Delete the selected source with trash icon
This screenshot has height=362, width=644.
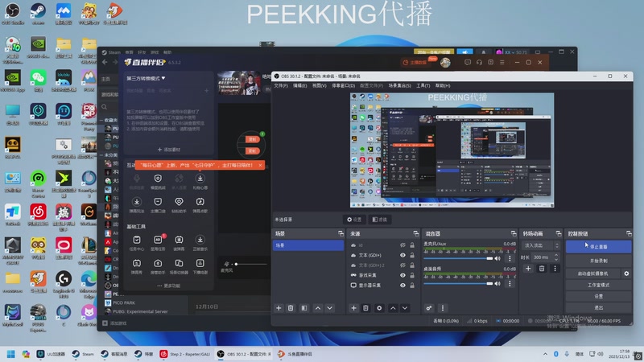[365, 308]
